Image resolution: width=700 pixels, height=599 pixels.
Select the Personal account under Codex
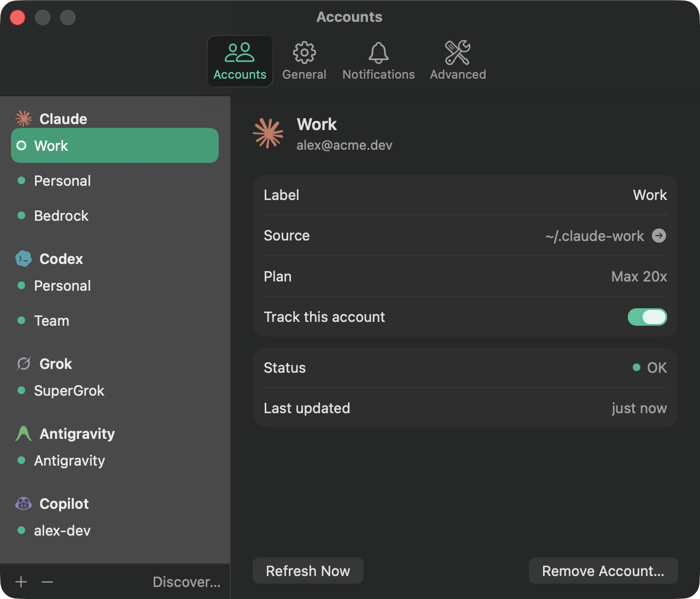point(115,285)
